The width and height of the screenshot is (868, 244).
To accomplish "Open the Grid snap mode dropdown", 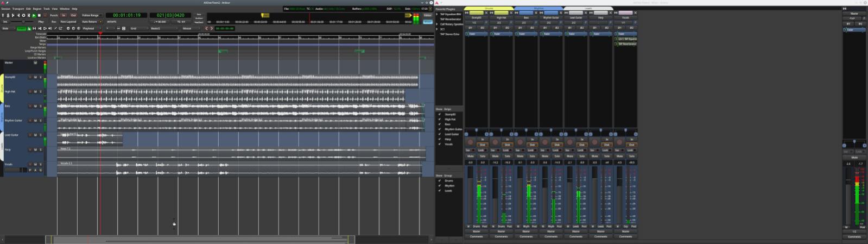I will point(138,28).
